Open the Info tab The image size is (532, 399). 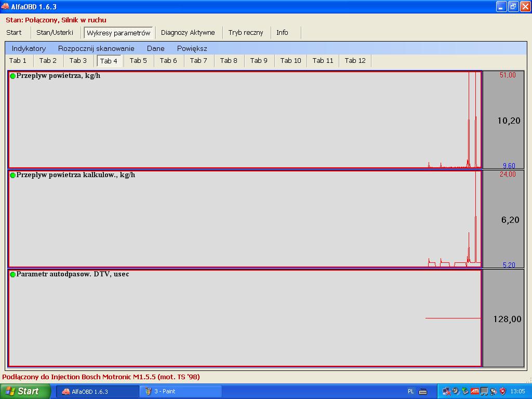coord(282,33)
